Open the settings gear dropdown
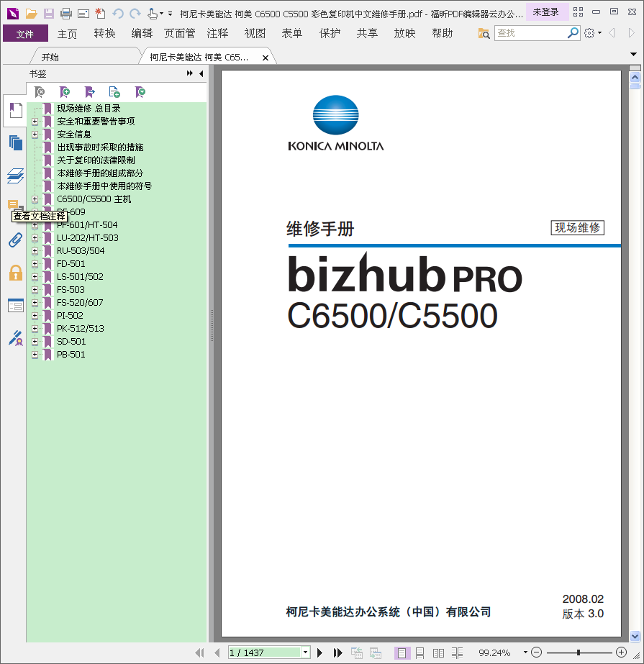The image size is (644, 664). coord(592,33)
